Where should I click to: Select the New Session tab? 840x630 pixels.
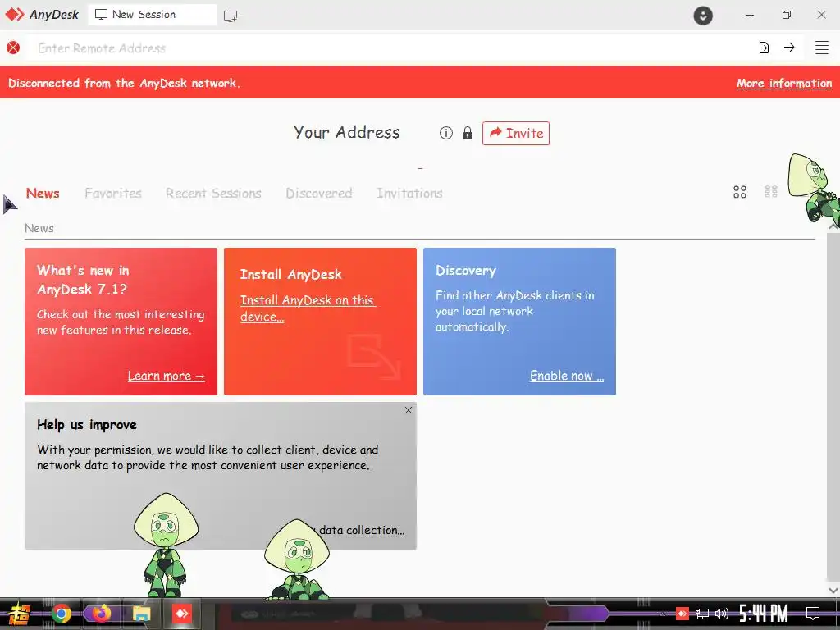[152, 15]
